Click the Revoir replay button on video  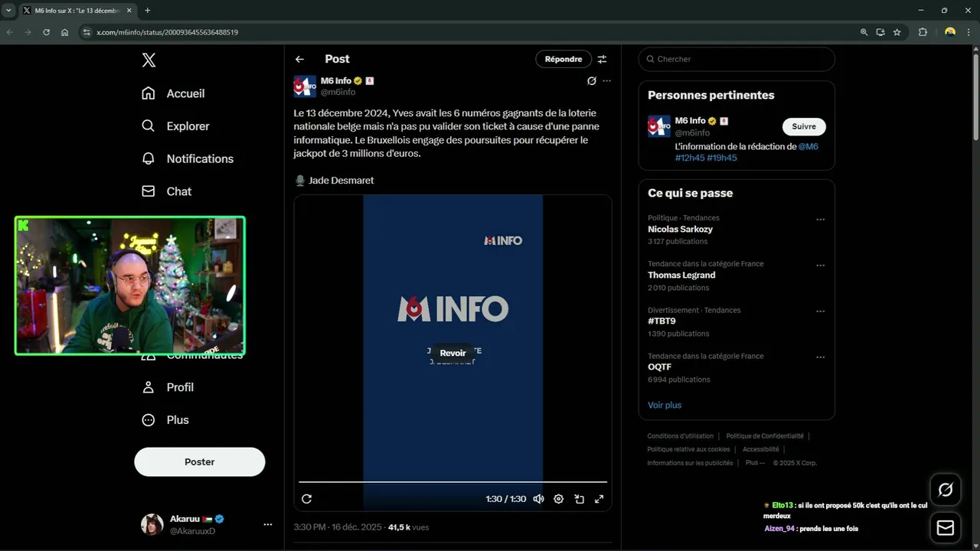tap(452, 353)
